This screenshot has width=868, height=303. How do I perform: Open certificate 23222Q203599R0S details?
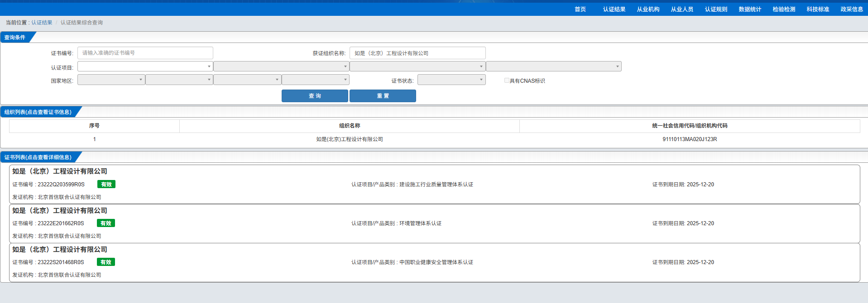[61, 185]
